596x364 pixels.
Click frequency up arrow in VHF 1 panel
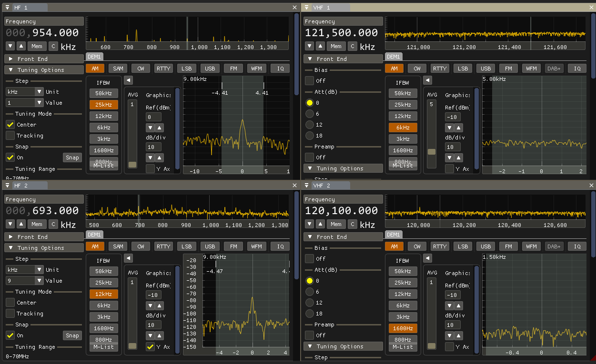[x=321, y=46]
